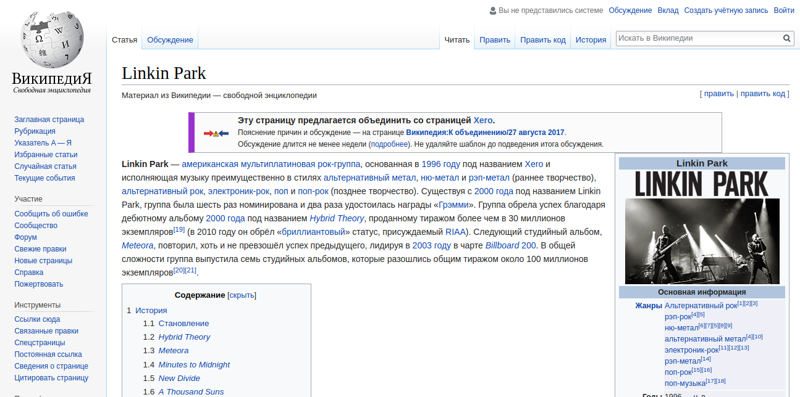This screenshot has height=397, width=800.
Task: Open '1996 году' link in intro
Action: (x=441, y=164)
